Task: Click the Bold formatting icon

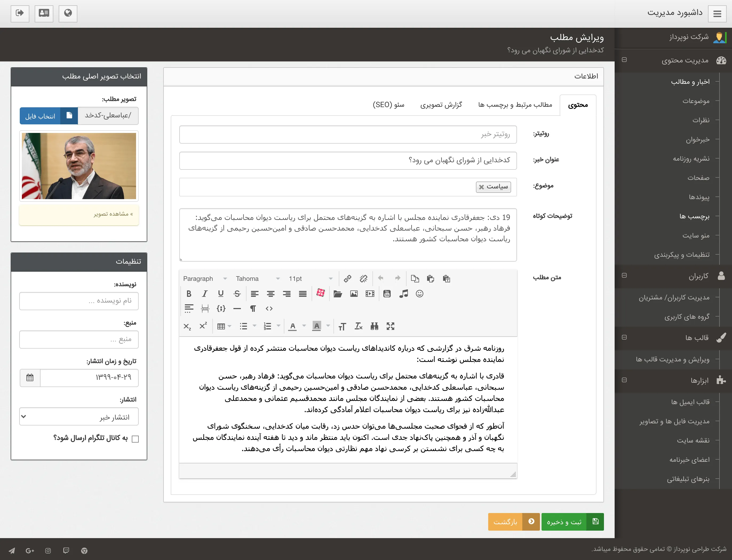Action: point(189,294)
